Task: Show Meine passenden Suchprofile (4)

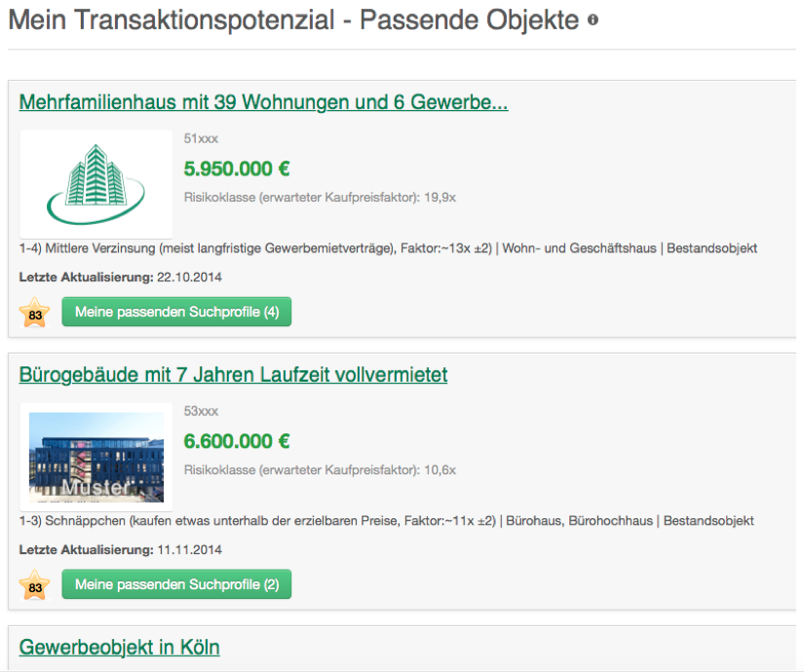Action: (176, 313)
